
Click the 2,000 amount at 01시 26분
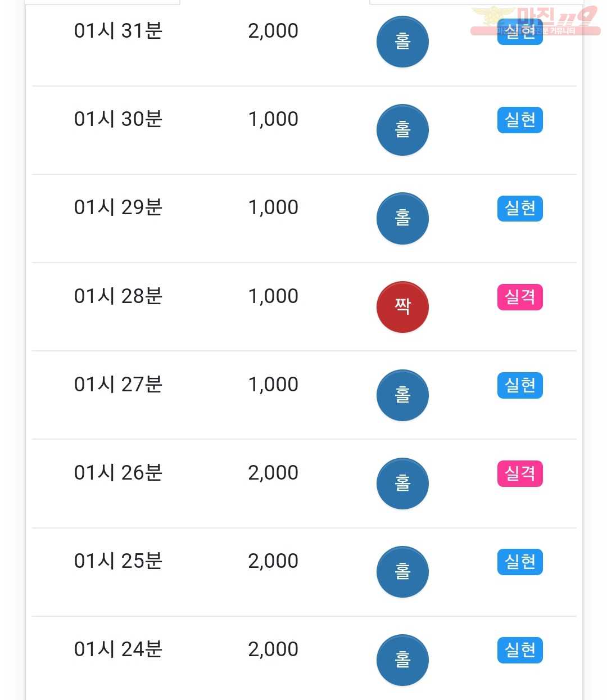(273, 473)
